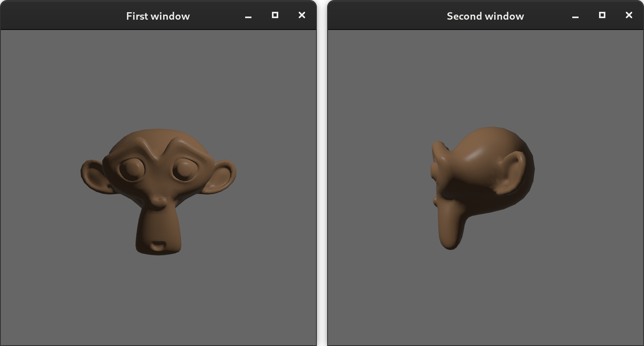The height and width of the screenshot is (346, 644).
Task: Select the nose of the front-facing monkey
Action: tap(159, 203)
